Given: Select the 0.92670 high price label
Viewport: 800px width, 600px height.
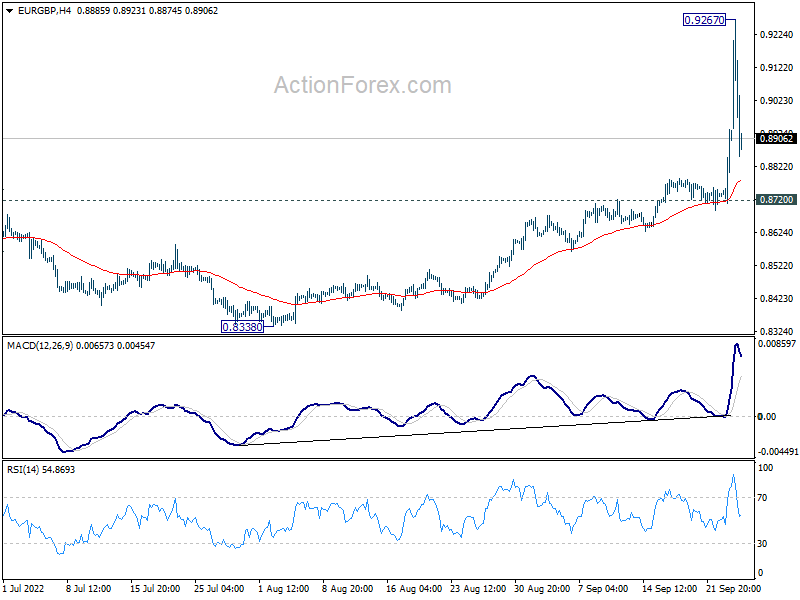Looking at the screenshot, I should pos(704,19).
